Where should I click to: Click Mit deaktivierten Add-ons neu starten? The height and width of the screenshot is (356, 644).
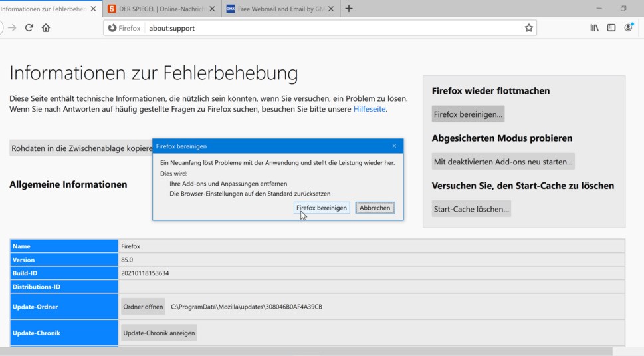coord(503,162)
